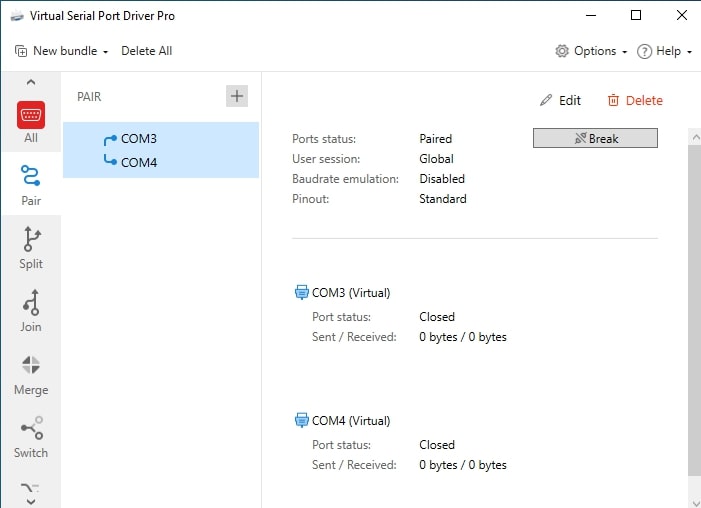The width and height of the screenshot is (701, 508).
Task: Expand the Help dropdown arrow
Action: 689,52
